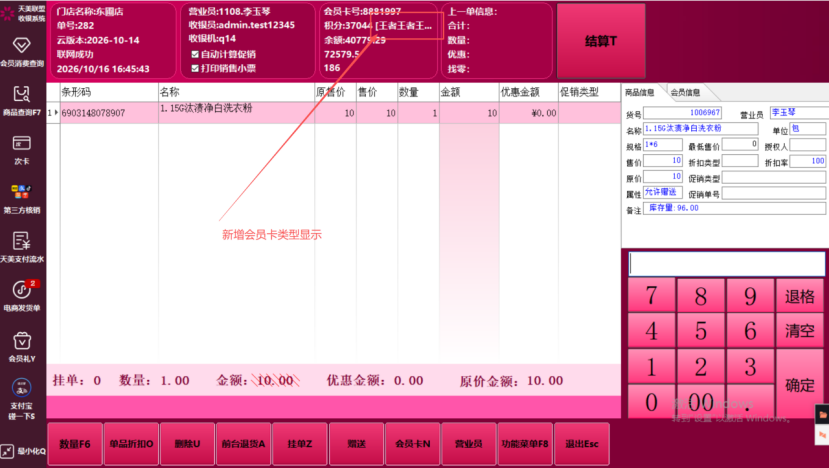Click the 优惠金额 column header
Screen dimensions: 829x468
pos(528,92)
